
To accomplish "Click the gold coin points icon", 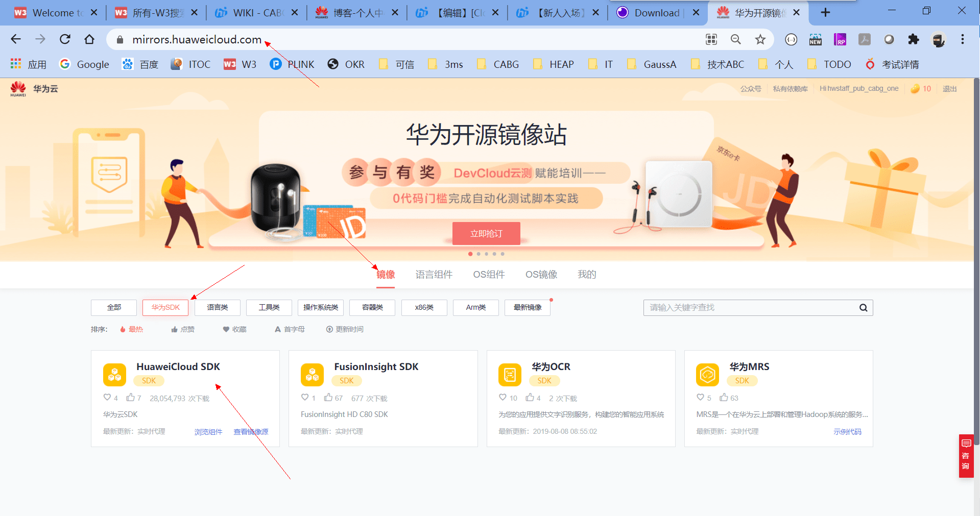I will click(915, 89).
